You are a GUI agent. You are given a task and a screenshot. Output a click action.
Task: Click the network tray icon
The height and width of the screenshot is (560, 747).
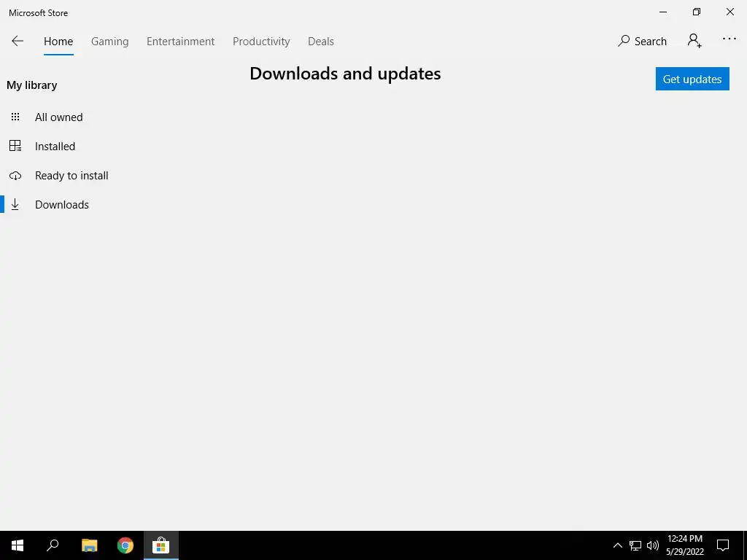635,545
